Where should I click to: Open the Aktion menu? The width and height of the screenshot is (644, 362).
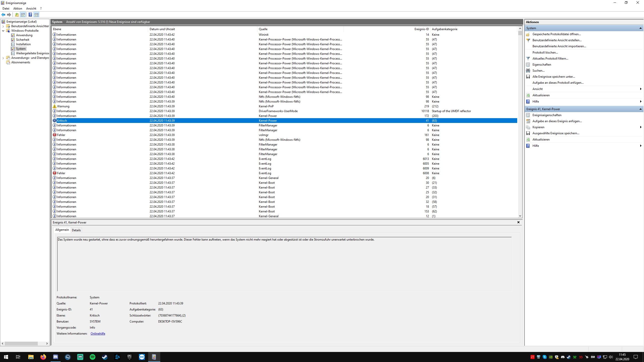(x=18, y=9)
